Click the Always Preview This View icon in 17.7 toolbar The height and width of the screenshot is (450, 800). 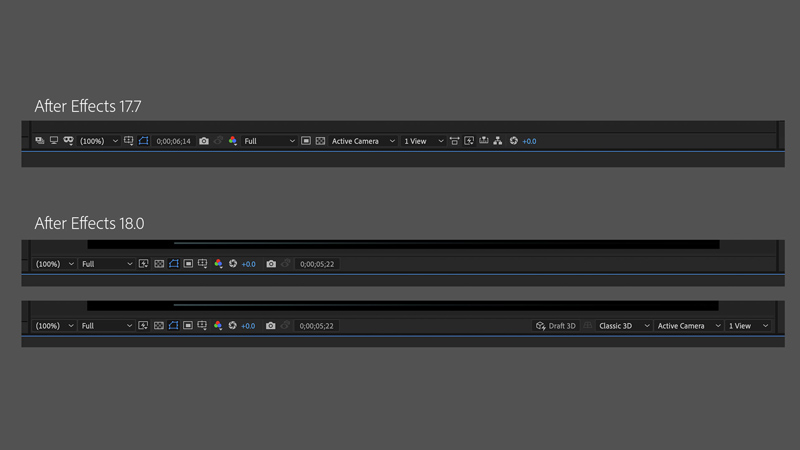39,141
